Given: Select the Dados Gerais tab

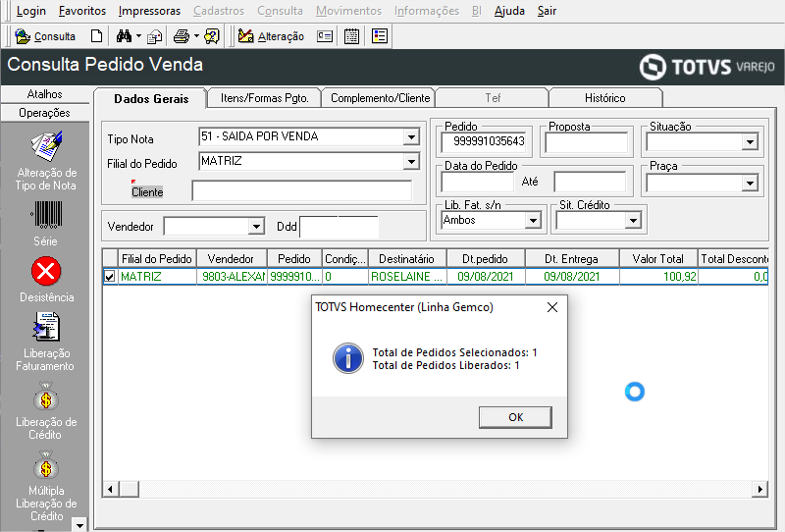Looking at the screenshot, I should (151, 99).
